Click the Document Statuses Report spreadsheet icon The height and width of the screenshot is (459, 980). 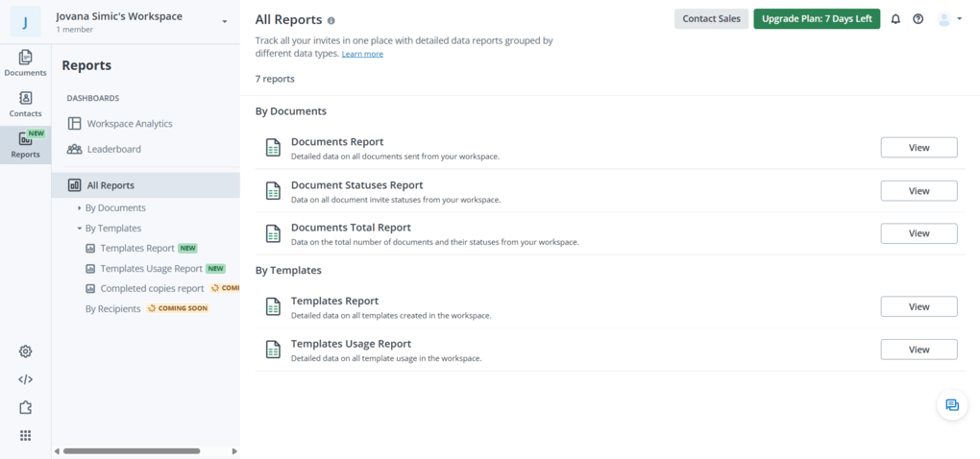coord(273,190)
